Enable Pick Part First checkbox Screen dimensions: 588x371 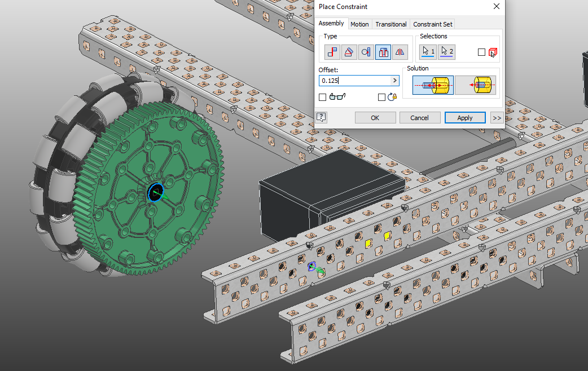481,52
